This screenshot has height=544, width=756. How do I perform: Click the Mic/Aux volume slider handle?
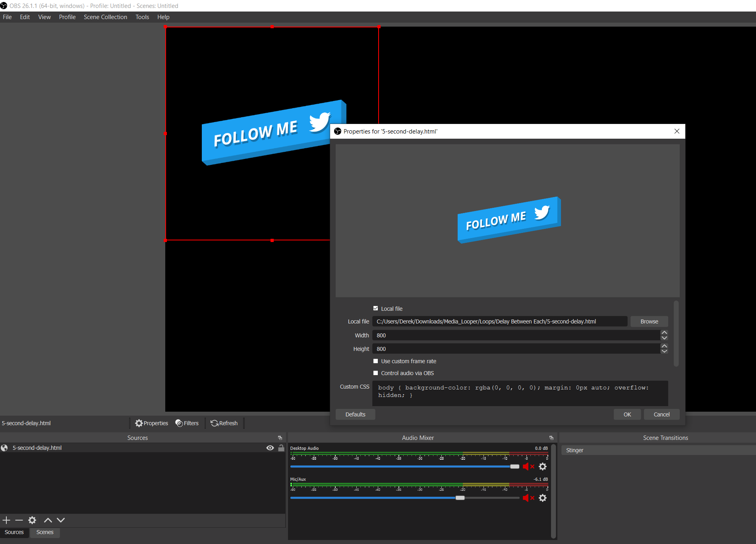pyautogui.click(x=460, y=498)
